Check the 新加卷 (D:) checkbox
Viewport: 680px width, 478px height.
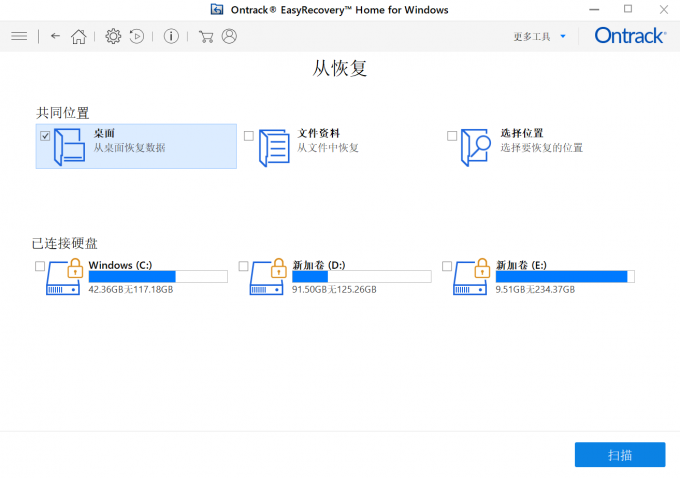244,266
